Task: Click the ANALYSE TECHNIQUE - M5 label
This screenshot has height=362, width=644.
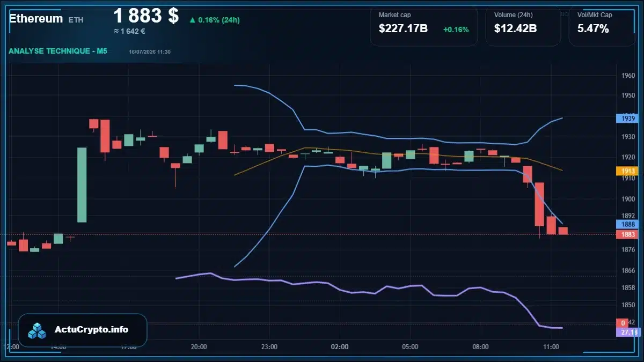Action: pyautogui.click(x=58, y=51)
